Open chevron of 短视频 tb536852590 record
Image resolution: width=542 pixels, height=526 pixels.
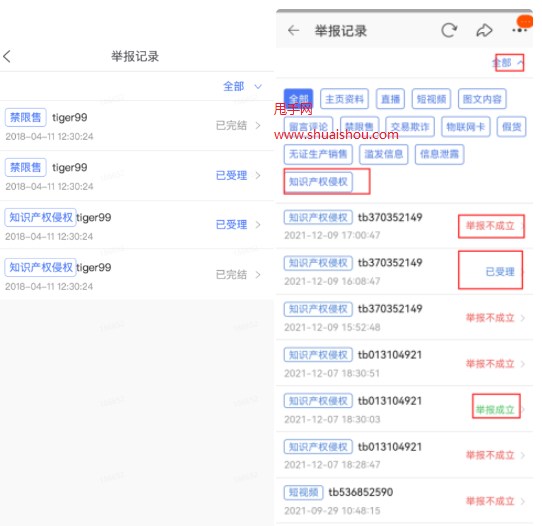523,501
